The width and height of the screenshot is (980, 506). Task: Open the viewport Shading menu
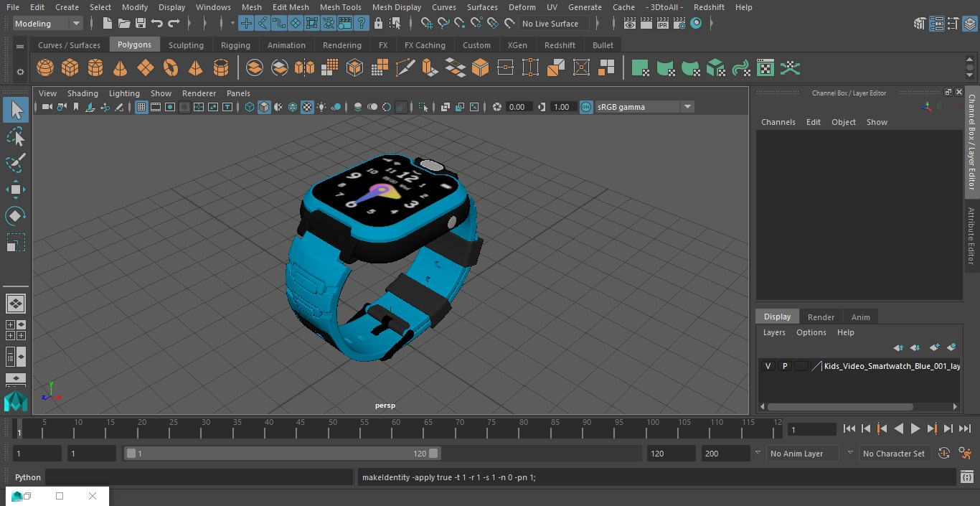[x=83, y=93]
